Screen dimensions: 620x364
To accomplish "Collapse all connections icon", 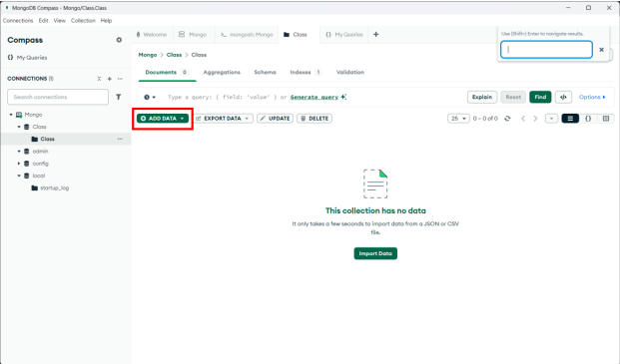I will click(99, 79).
